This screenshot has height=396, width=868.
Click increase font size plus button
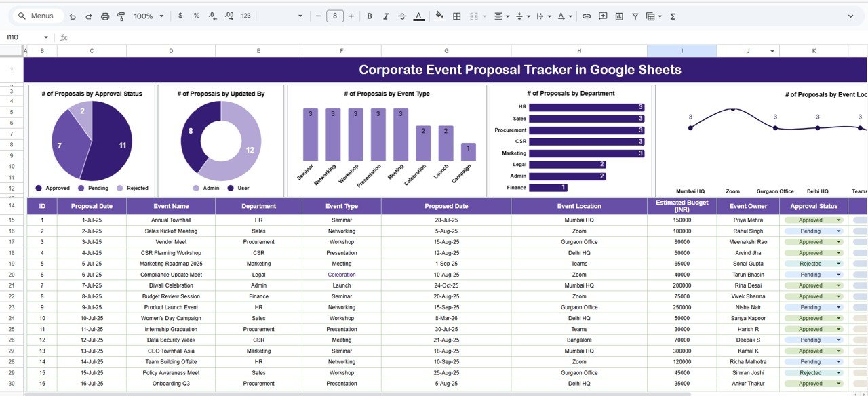351,16
